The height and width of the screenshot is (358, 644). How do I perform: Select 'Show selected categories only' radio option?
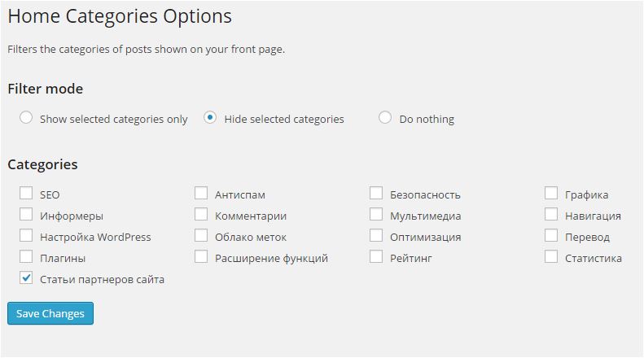[x=26, y=118]
